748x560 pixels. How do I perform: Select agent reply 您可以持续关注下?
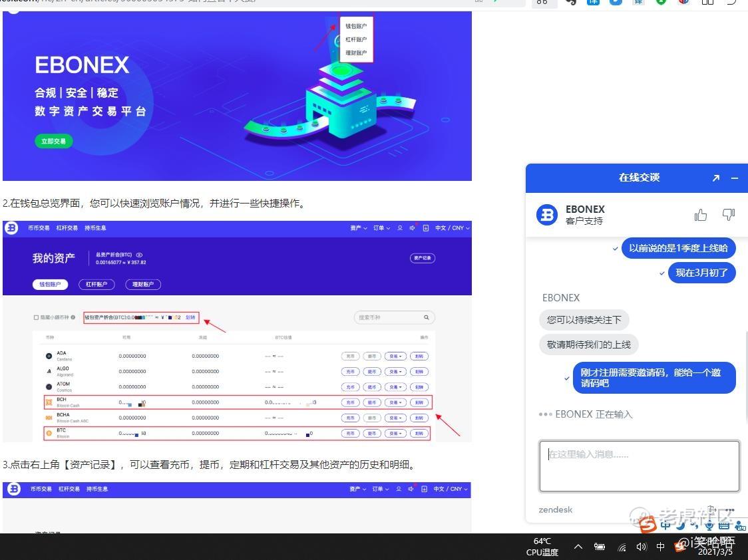click(x=584, y=320)
